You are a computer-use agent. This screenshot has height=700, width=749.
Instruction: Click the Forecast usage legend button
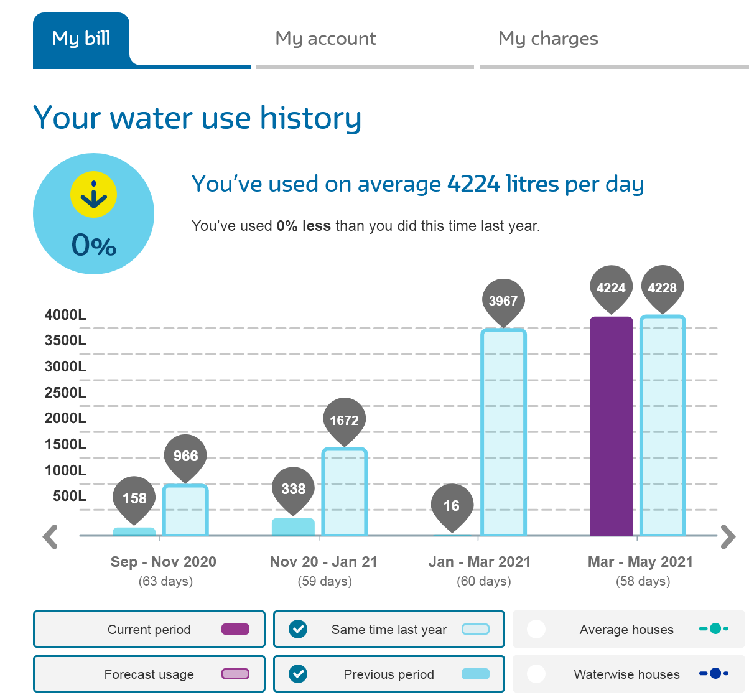[x=149, y=674]
